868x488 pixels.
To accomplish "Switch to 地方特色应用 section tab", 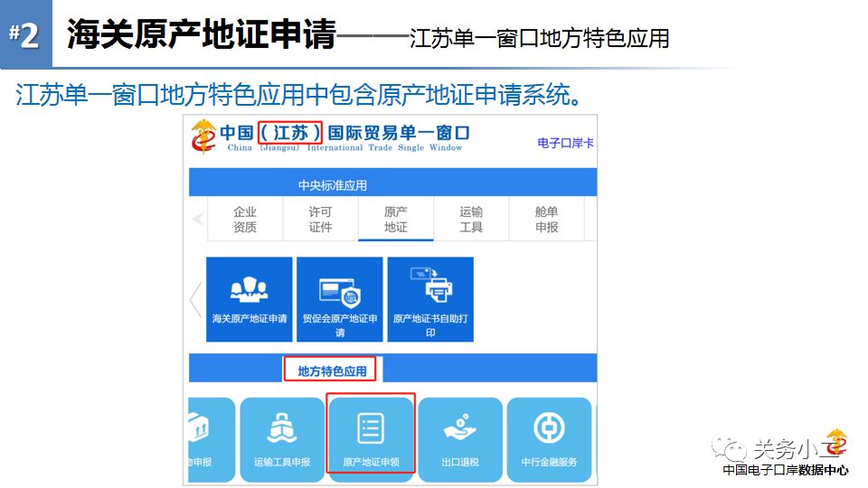I will (332, 371).
